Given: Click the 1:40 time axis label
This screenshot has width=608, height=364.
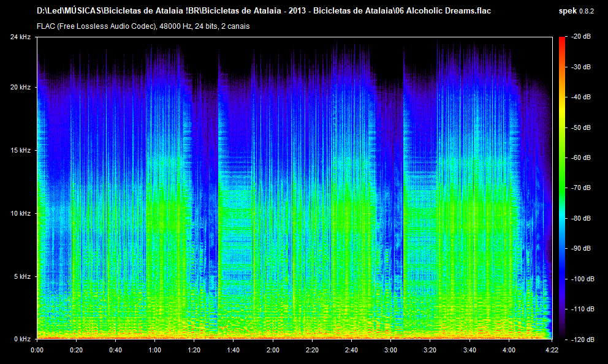Looking at the screenshot, I should (233, 350).
